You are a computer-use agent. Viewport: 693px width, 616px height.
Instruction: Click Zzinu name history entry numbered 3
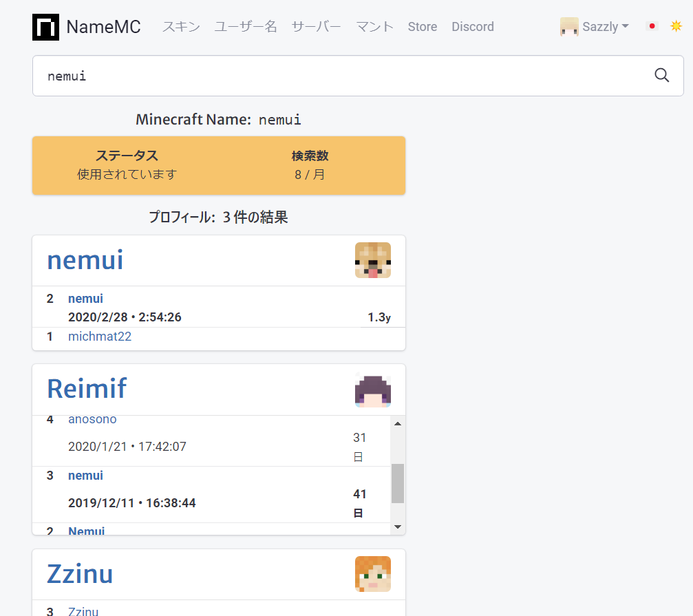pyautogui.click(x=83, y=610)
